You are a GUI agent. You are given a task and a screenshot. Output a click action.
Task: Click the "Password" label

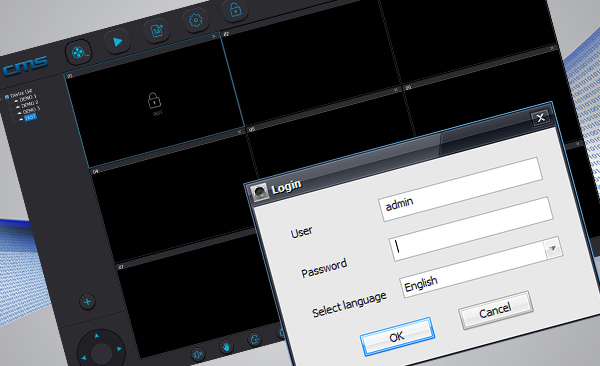click(324, 268)
